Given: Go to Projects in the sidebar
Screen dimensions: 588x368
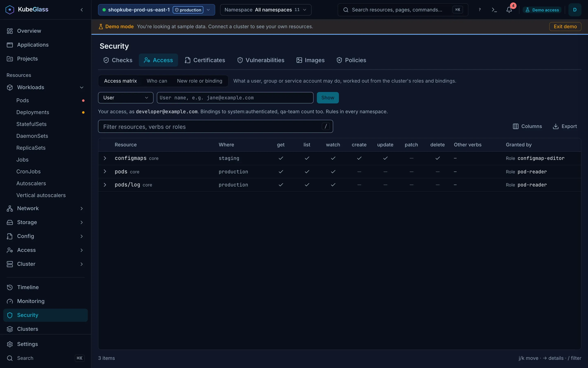Looking at the screenshot, I should (x=46, y=59).
